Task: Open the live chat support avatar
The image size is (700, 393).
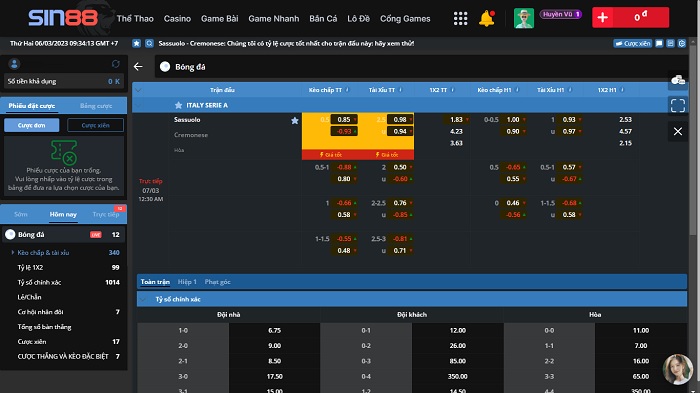Action: [x=678, y=369]
